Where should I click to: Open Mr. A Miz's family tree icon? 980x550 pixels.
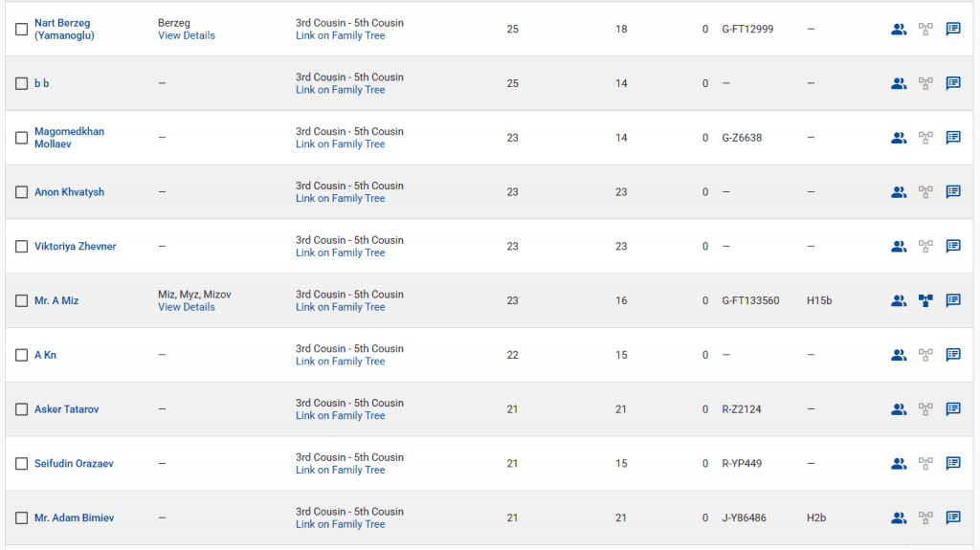pyautogui.click(x=925, y=300)
